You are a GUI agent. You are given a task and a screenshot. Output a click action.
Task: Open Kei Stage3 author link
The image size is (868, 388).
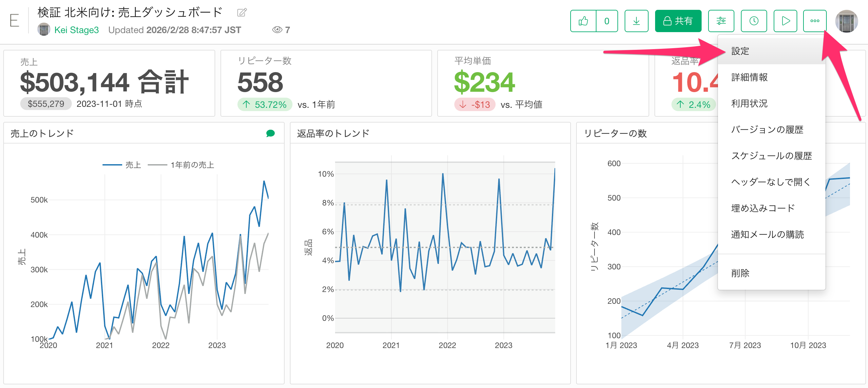tap(77, 30)
